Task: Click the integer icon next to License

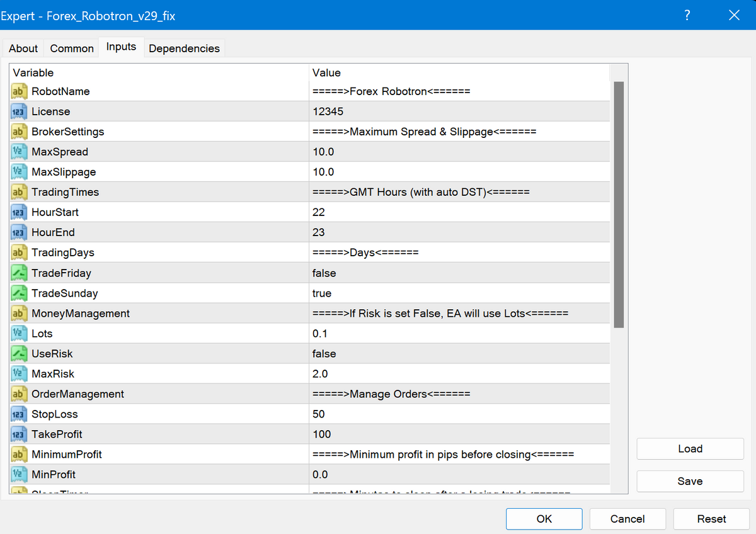Action: tap(19, 111)
